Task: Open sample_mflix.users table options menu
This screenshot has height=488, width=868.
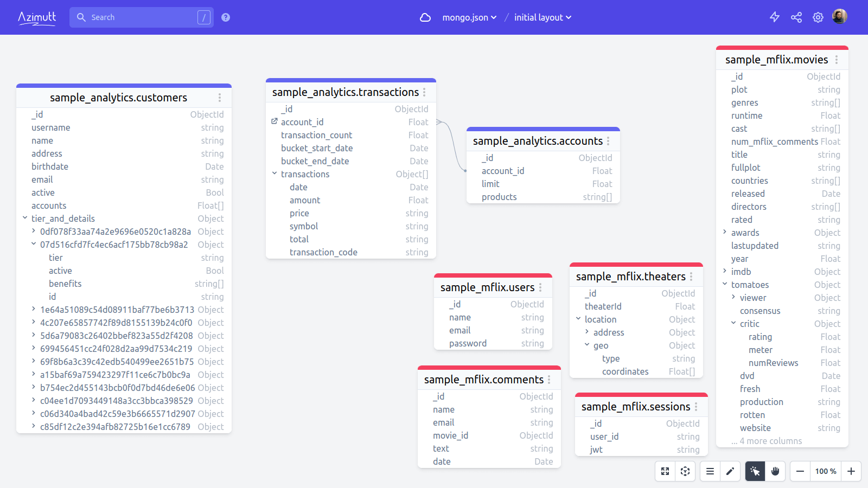Action: point(540,287)
